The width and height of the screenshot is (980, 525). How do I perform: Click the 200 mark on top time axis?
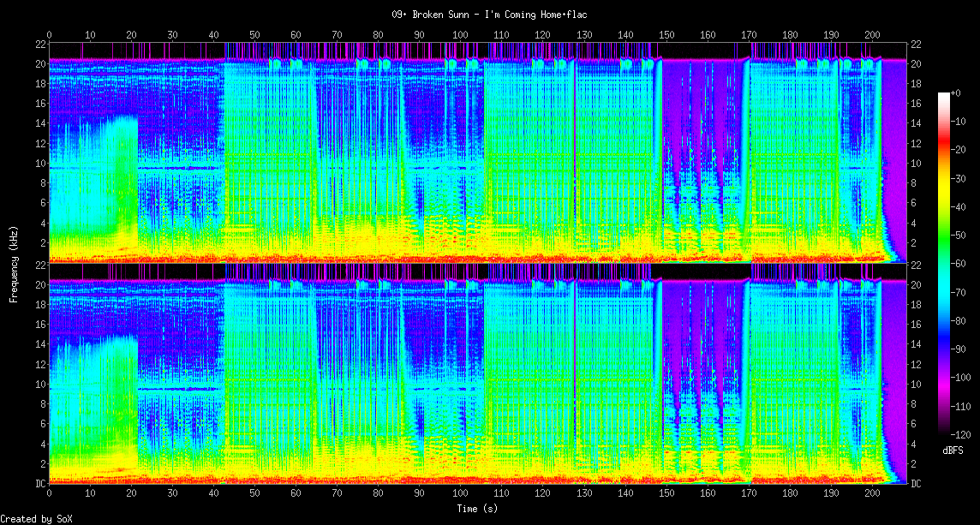pyautogui.click(x=872, y=35)
